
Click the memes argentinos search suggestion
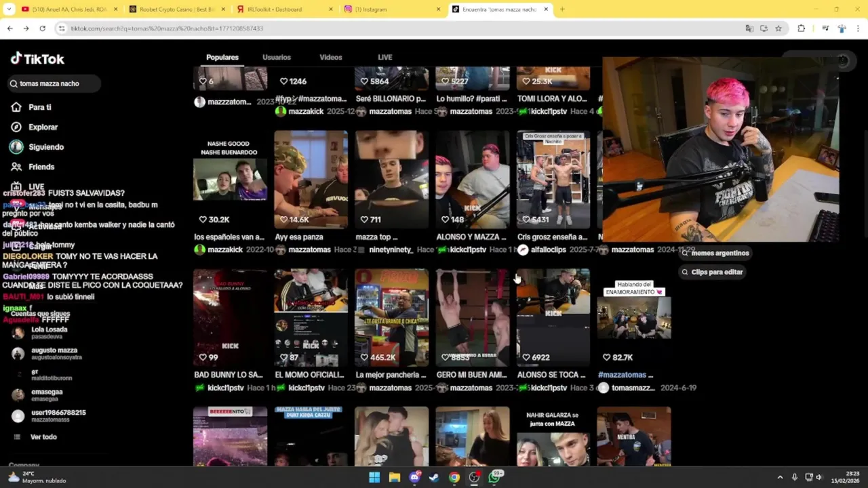(715, 253)
